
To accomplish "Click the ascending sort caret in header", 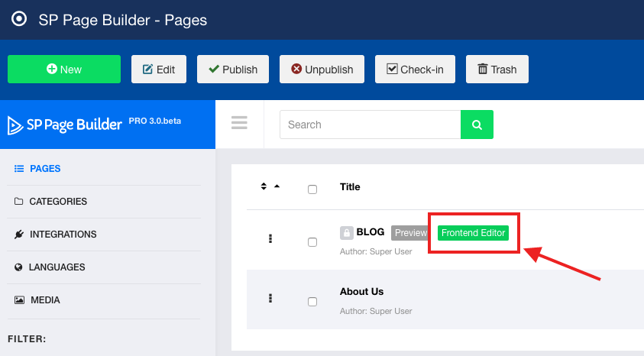I will pos(277,186).
